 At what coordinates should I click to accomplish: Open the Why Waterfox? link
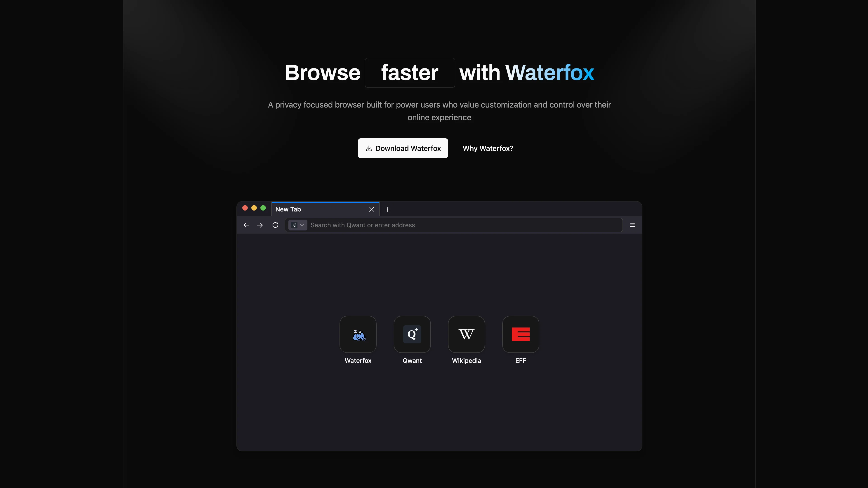488,148
